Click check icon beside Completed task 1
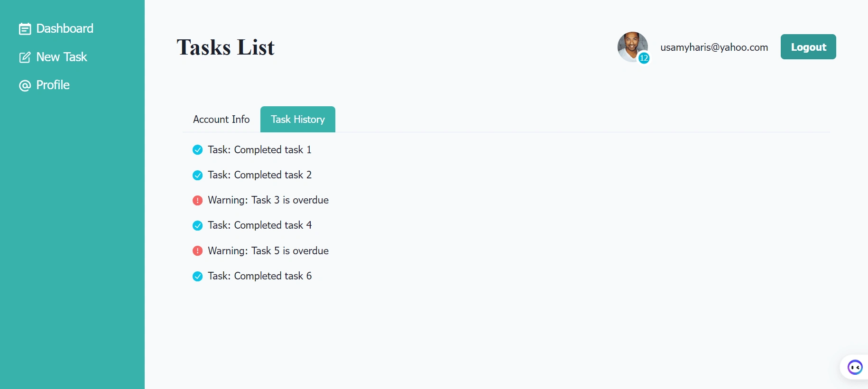 point(198,150)
